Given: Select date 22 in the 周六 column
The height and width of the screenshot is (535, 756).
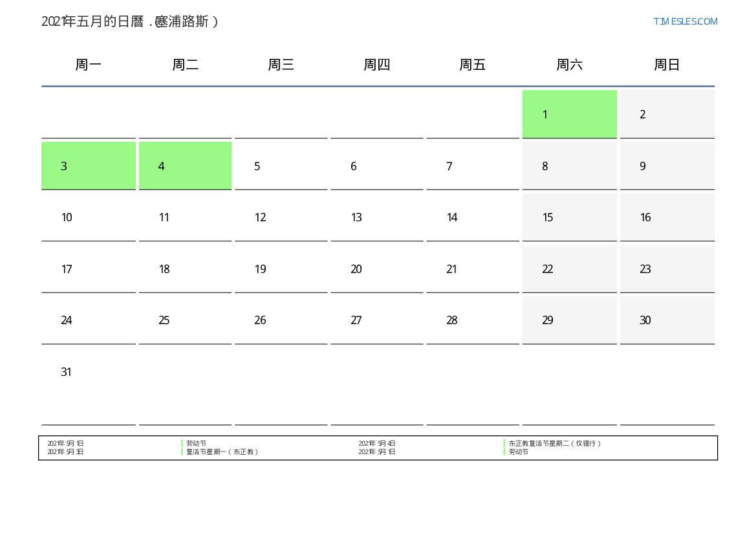Looking at the screenshot, I should coord(548,269).
